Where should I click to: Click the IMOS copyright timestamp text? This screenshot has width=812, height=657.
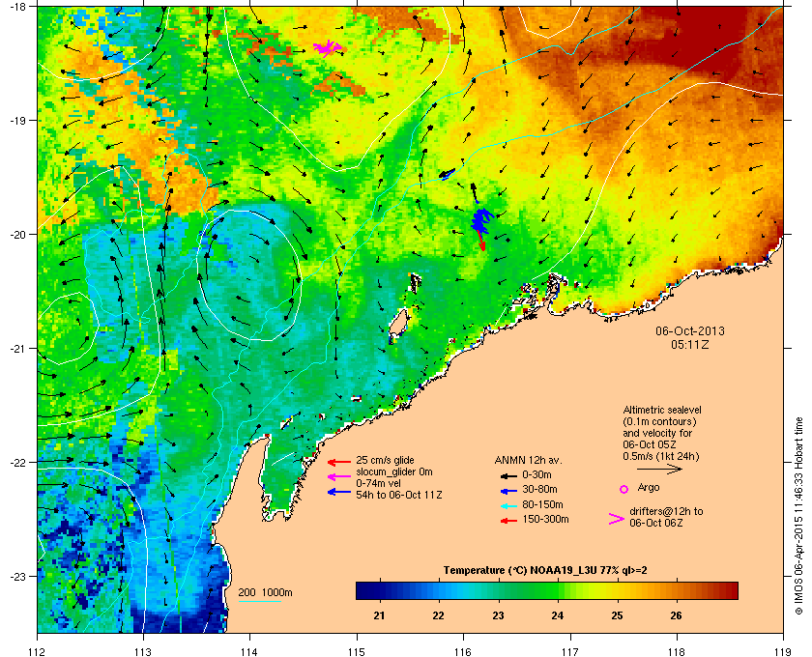(x=798, y=518)
